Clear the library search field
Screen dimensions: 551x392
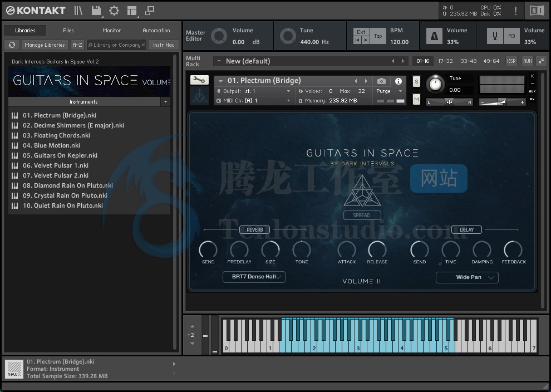point(143,45)
